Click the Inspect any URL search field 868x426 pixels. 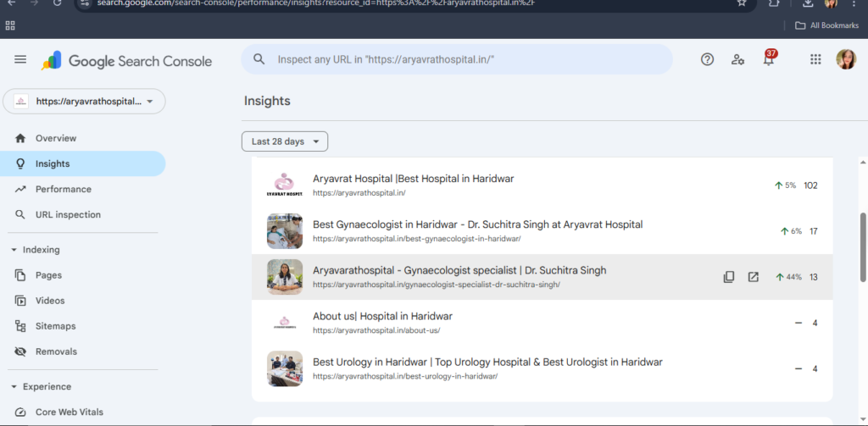458,60
